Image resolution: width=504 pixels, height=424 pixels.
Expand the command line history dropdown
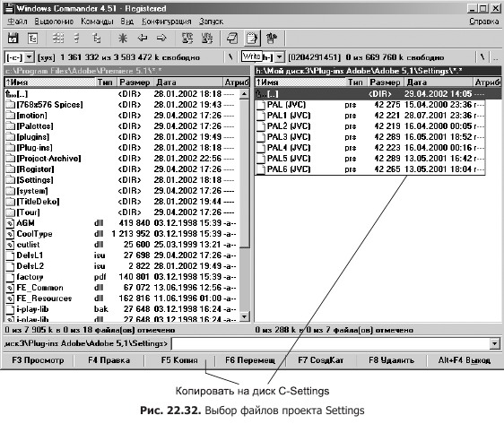(495, 344)
